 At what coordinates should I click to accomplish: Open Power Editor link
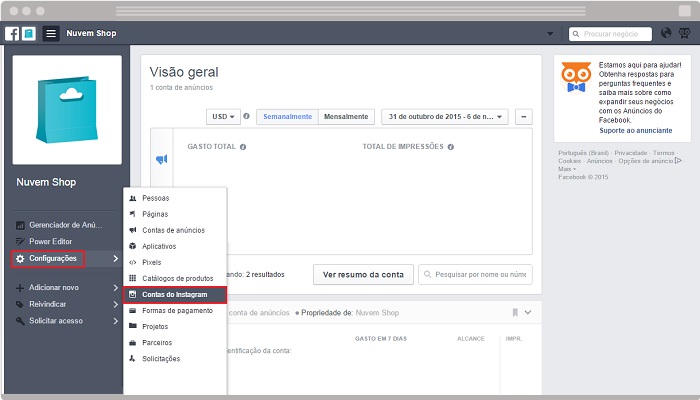(50, 242)
